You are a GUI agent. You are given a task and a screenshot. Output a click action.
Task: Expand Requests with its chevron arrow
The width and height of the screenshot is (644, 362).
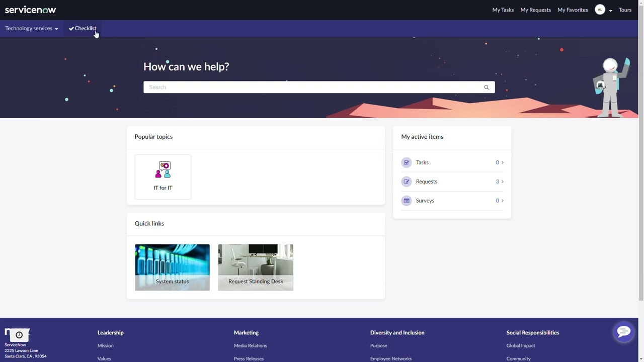[502, 181]
